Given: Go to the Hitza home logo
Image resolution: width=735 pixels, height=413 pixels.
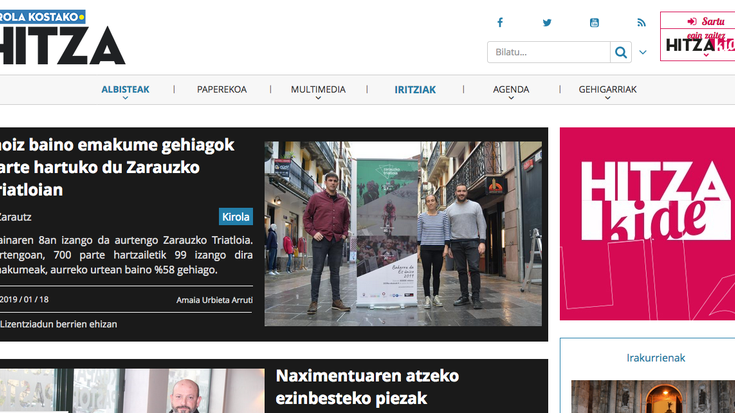Looking at the screenshot, I should [x=62, y=38].
